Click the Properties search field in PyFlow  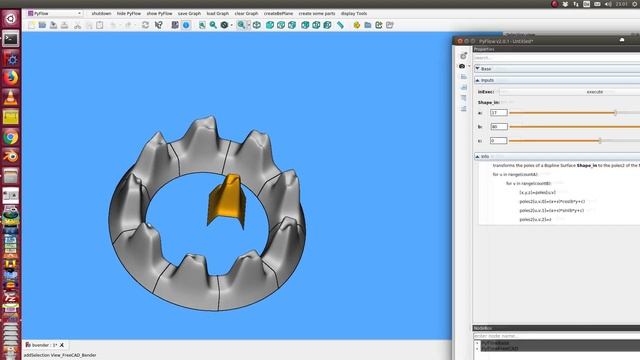556,58
